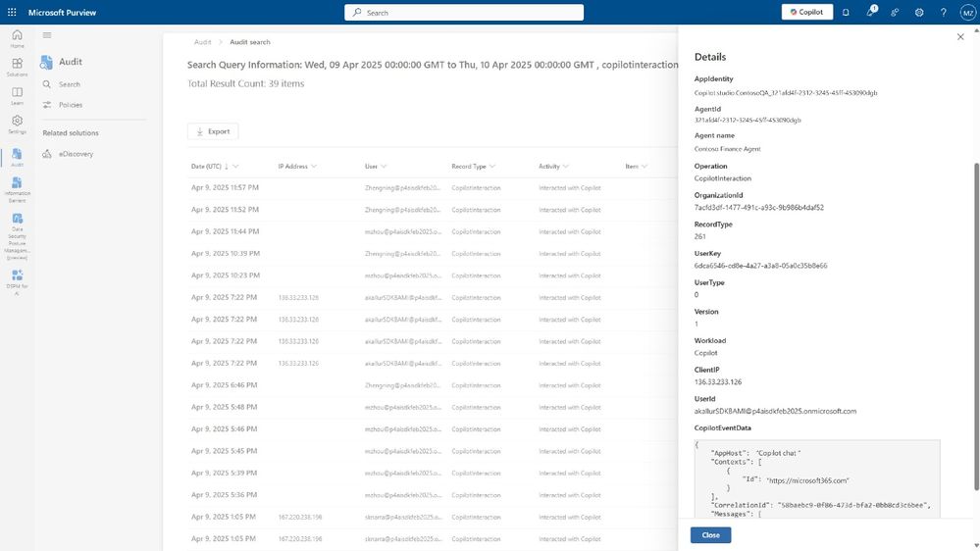Open the IP Address column dropdown
Viewport: 980px width, 551px height.
pyautogui.click(x=314, y=166)
